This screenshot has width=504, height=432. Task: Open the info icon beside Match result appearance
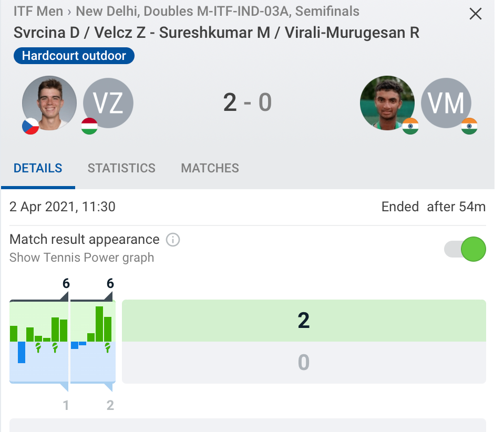pyautogui.click(x=173, y=240)
